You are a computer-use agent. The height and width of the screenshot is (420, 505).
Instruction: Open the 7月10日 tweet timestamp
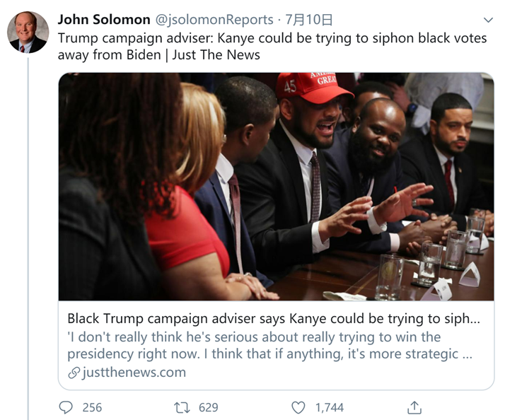click(309, 20)
